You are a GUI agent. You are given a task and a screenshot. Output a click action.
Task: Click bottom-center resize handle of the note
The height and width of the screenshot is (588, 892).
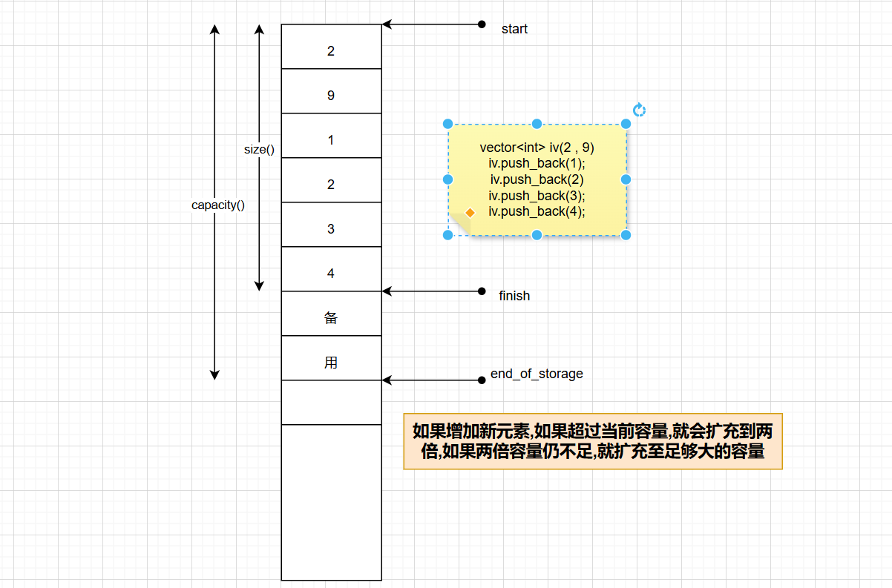[x=537, y=235]
